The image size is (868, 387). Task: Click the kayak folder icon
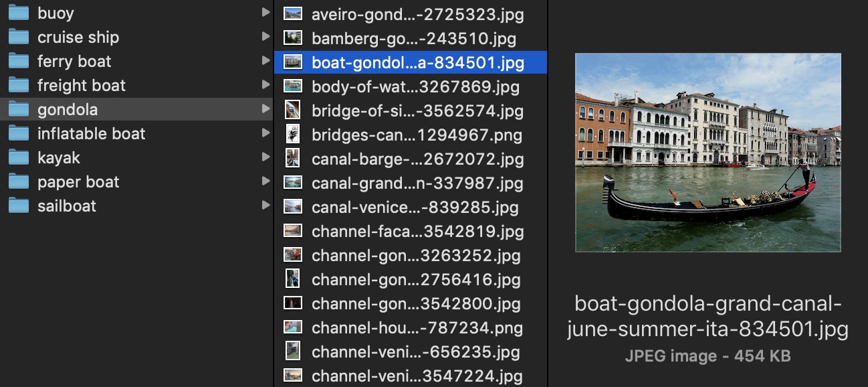pyautogui.click(x=18, y=158)
